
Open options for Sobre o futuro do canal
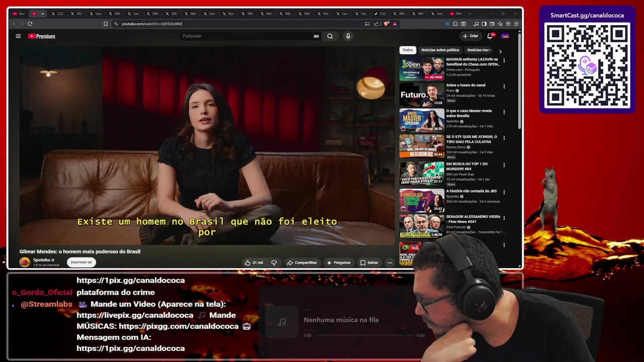tap(504, 86)
